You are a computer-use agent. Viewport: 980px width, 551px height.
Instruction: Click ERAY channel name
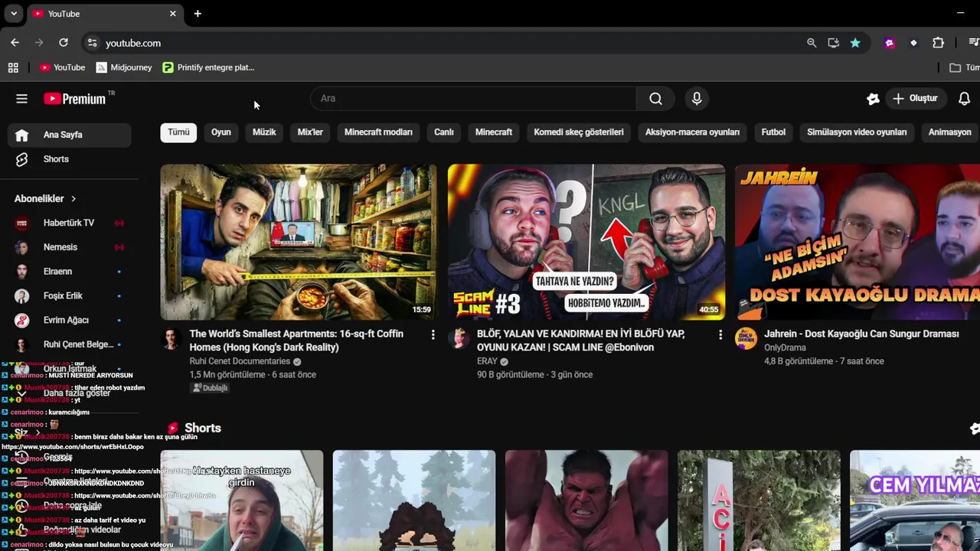487,361
